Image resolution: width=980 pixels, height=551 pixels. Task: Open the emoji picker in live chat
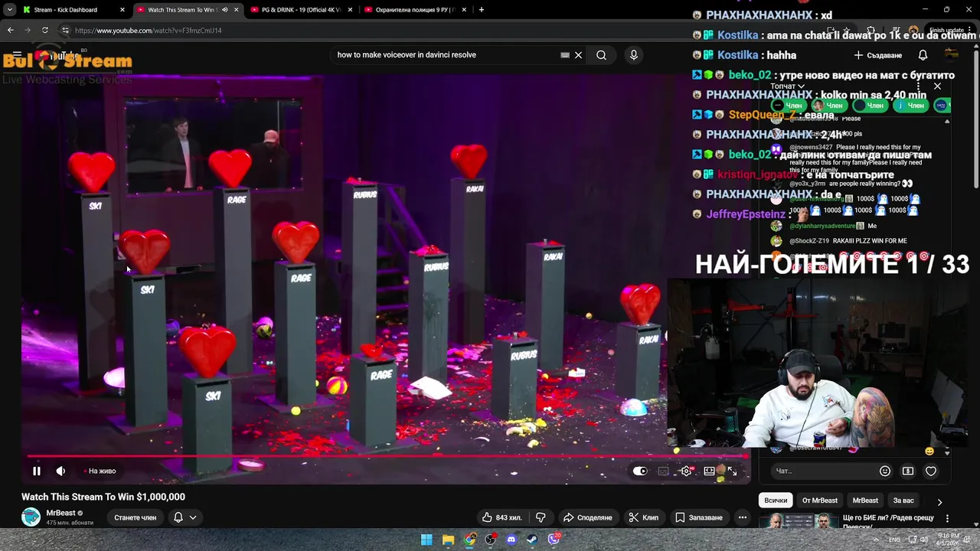click(885, 471)
